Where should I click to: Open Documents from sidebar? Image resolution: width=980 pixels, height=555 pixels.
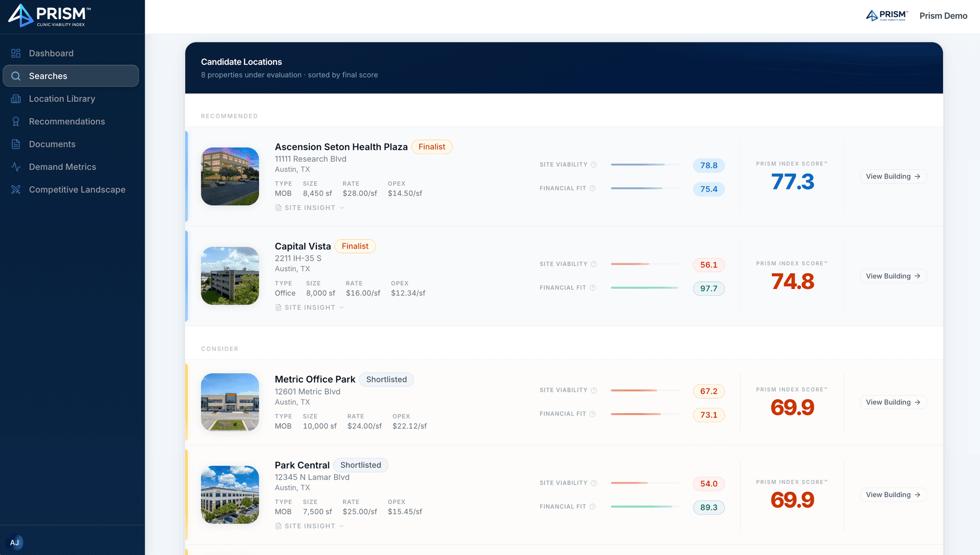(x=71, y=144)
